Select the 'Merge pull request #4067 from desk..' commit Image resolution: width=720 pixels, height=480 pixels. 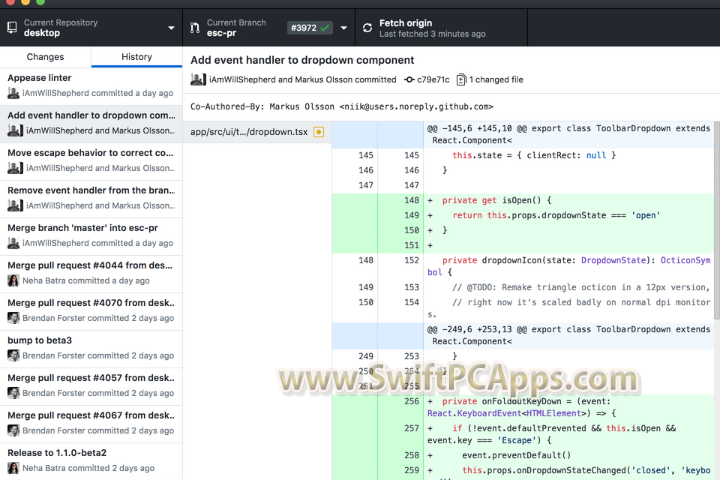point(91,424)
